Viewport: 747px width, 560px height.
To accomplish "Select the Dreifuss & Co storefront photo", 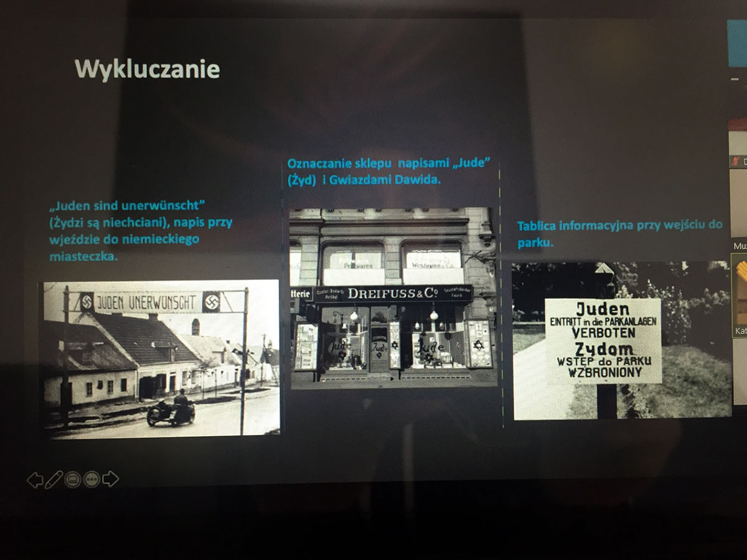I will 393,297.
